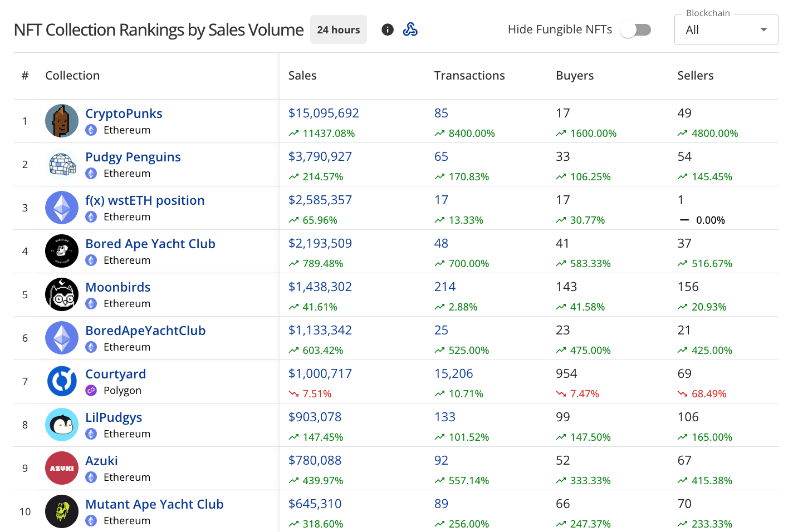Click the red Azuki logo icon
The image size is (793, 532).
pyautogui.click(x=62, y=468)
